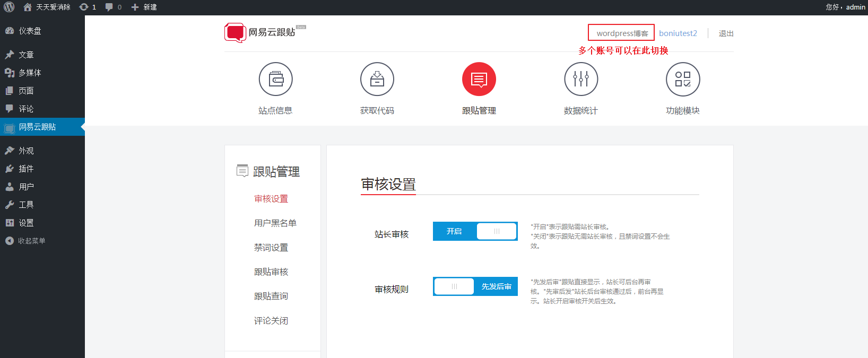868x358 pixels.
Task: Click the 工具 sidebar label
Action: point(27,205)
